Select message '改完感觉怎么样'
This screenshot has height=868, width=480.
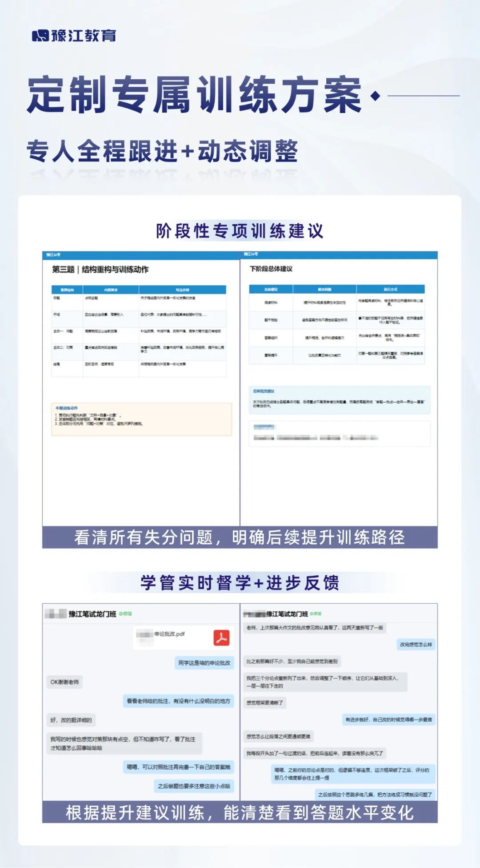point(416,644)
